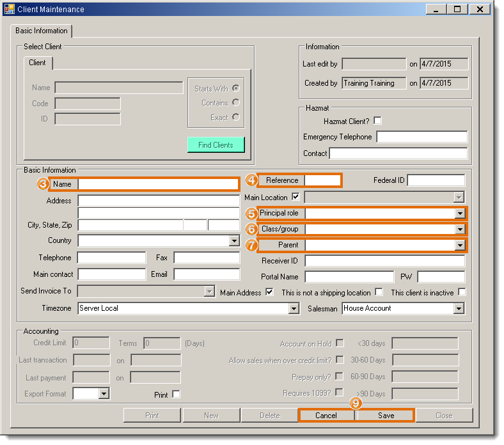Viewport: 504px width, 445px height.
Task: Open the Salesman dropdown
Action: click(459, 309)
